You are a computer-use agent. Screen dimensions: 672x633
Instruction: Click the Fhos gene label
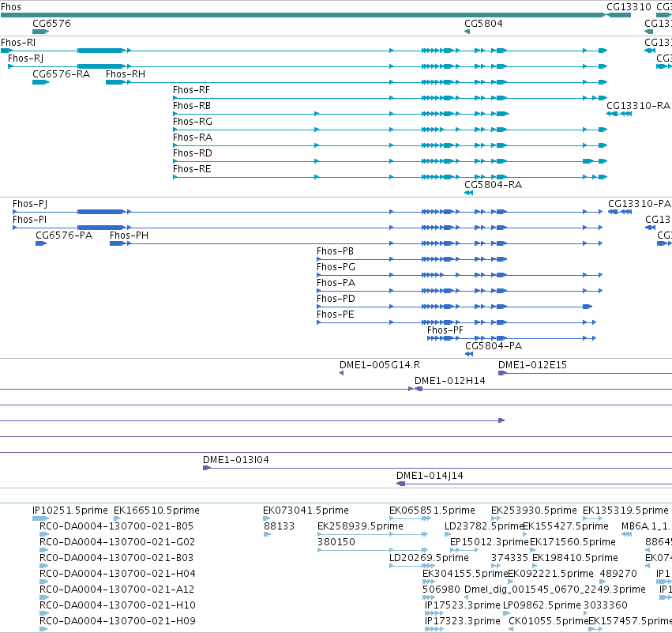11,7
